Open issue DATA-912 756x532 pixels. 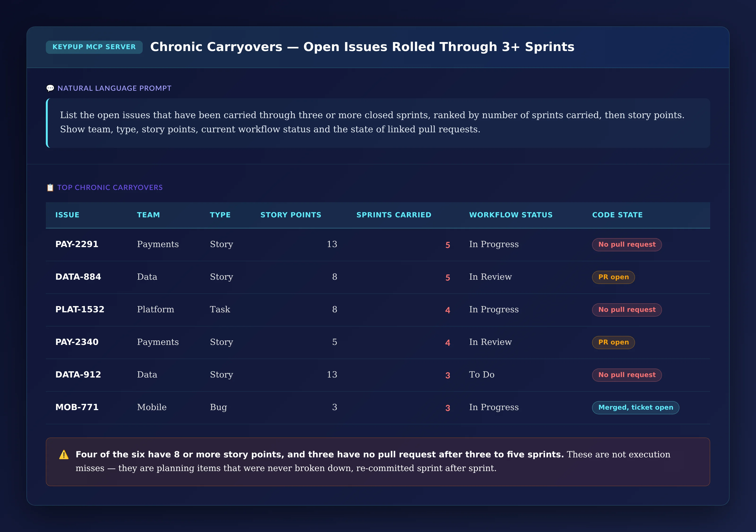pos(78,375)
